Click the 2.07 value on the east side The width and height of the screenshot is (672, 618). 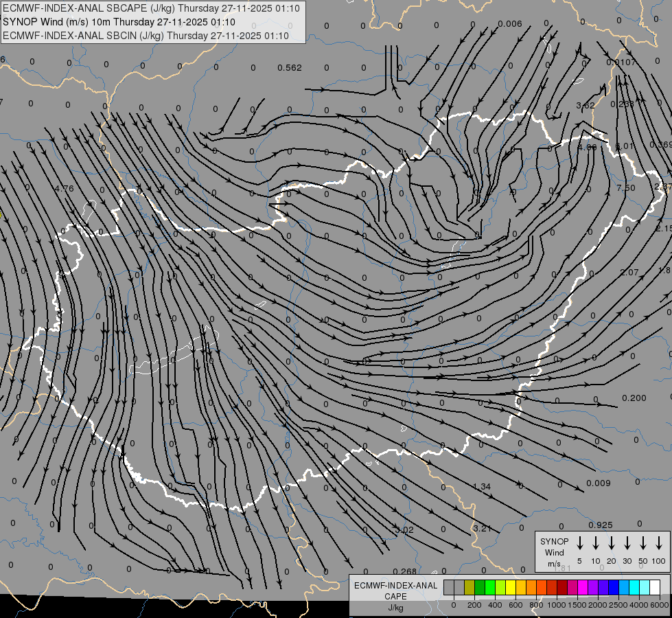pos(629,273)
